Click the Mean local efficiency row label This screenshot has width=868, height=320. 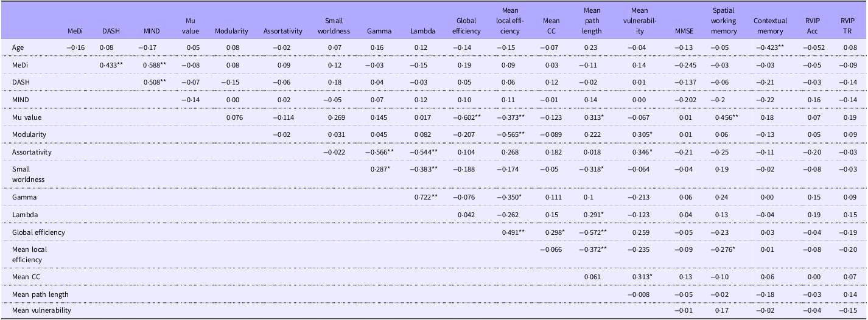(29, 254)
